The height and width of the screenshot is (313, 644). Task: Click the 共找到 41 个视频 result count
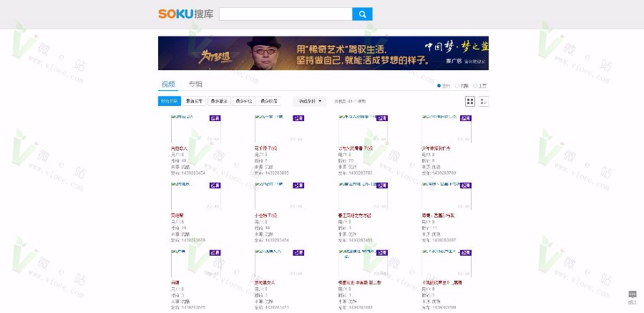[350, 101]
